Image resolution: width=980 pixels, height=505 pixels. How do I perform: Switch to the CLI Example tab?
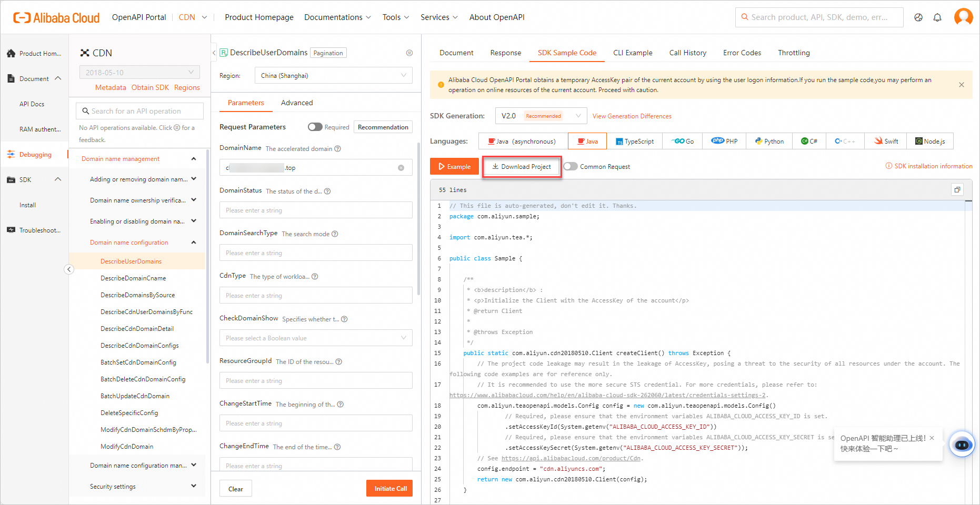[x=633, y=53]
